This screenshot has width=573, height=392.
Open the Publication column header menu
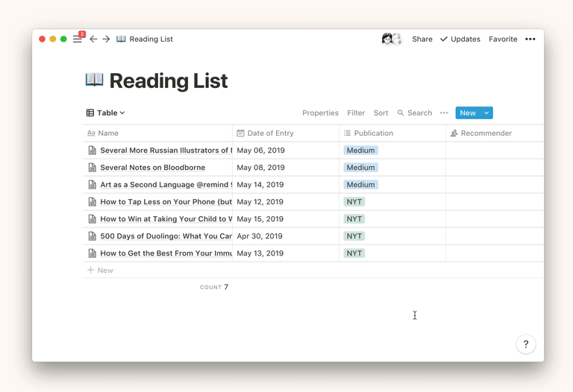(x=373, y=133)
